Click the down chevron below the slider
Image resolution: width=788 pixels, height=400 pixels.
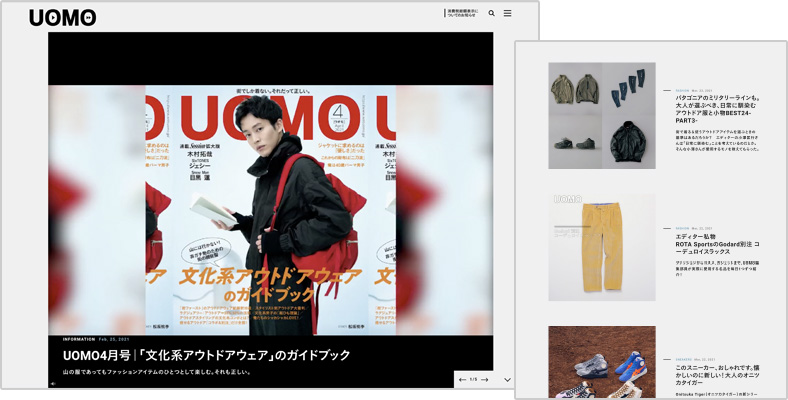507,380
